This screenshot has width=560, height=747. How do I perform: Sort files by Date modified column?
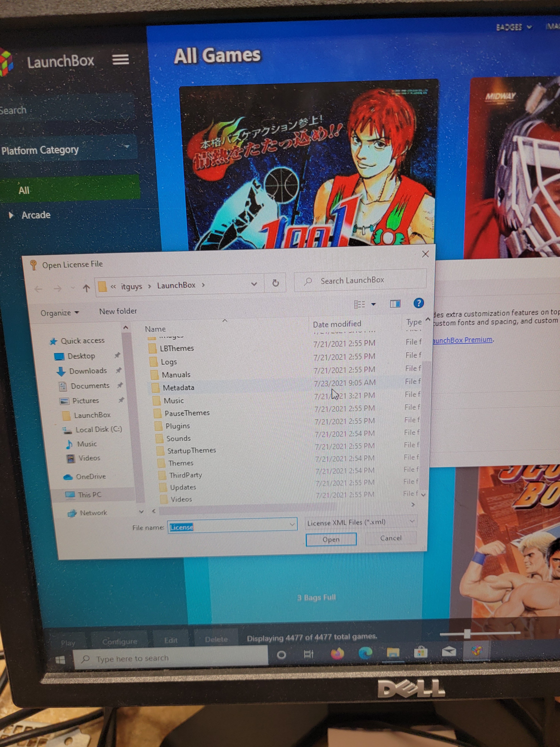click(x=337, y=324)
